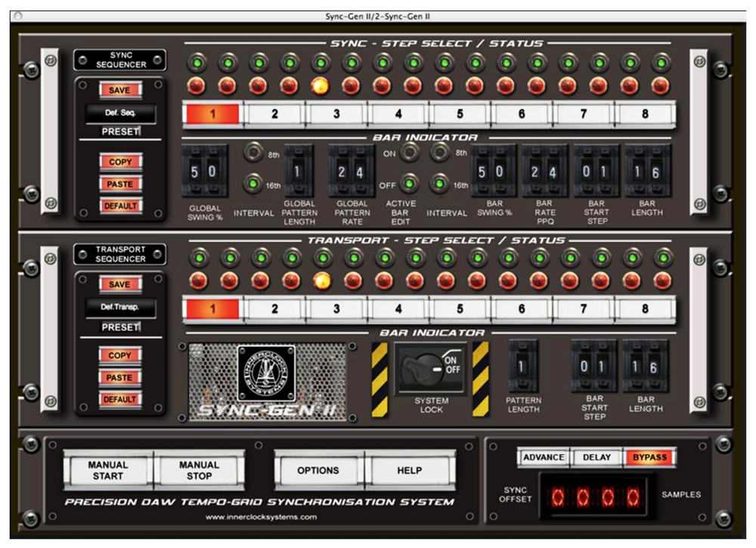Select bar 8 in the Sync bar indicator
Image resolution: width=756 pixels, height=548 pixels.
pos(645,114)
